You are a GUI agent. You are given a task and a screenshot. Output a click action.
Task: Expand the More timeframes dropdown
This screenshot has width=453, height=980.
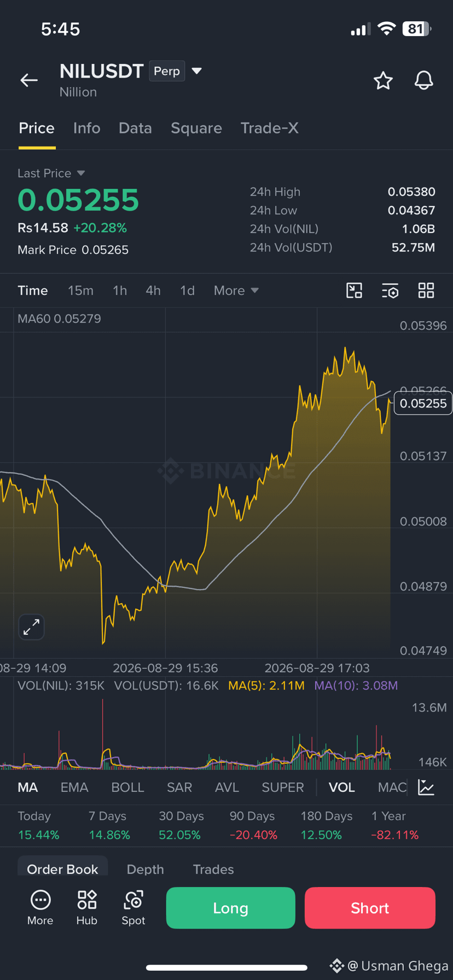pyautogui.click(x=236, y=290)
